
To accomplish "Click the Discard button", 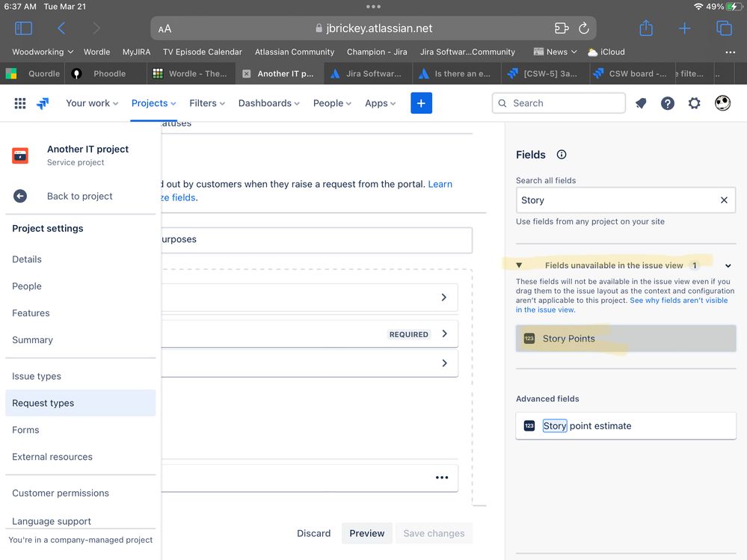I will (313, 533).
